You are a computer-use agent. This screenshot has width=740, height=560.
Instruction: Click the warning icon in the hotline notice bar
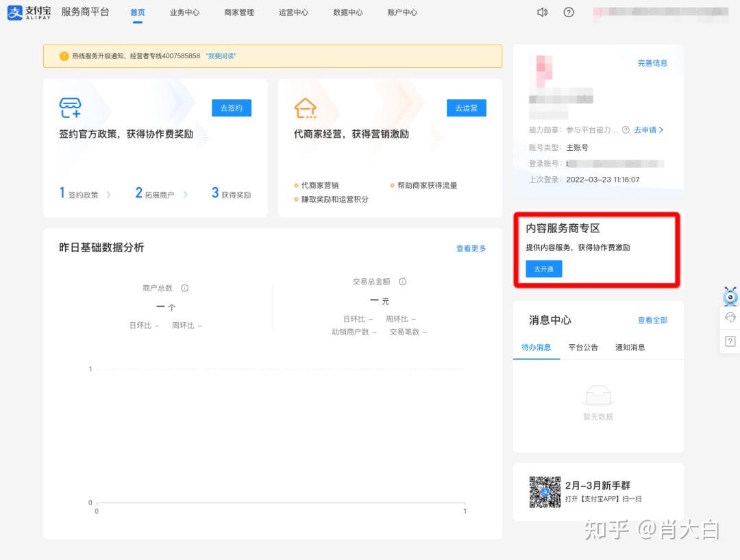pyautogui.click(x=64, y=56)
